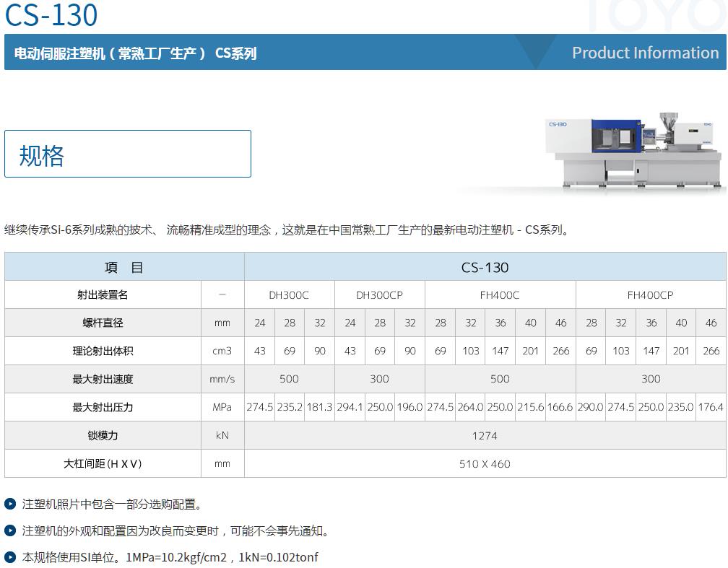The image size is (728, 568).
Task: Click the mm unit in 大杠间距 row
Action: tap(222, 463)
